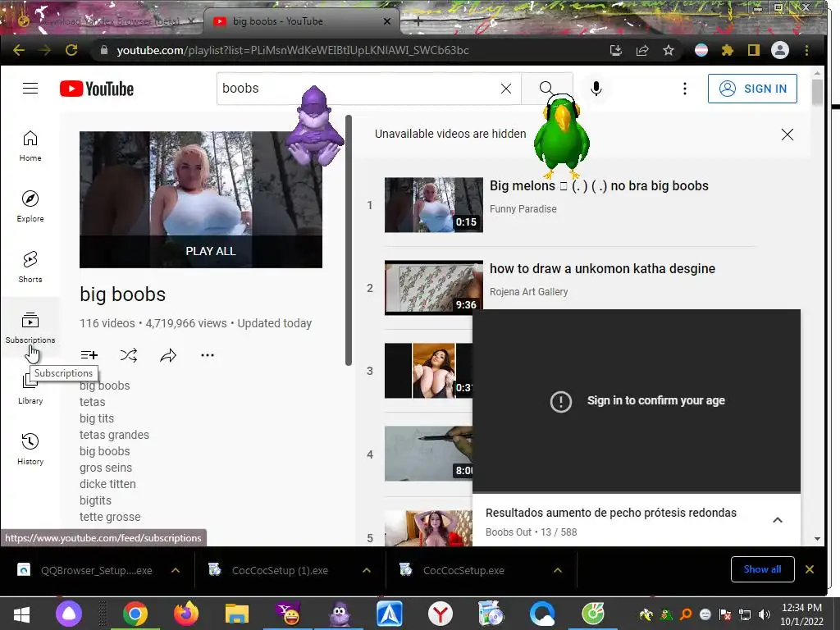Open File Explorer from the taskbar

(236, 614)
